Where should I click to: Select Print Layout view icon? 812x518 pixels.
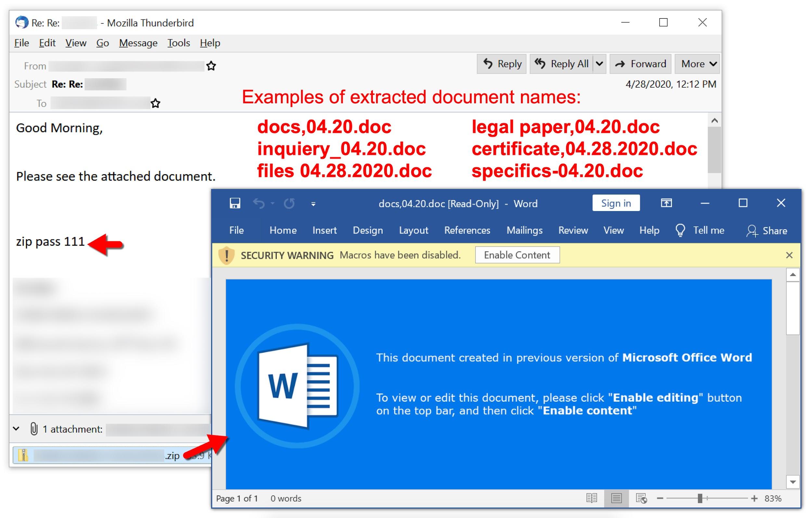(616, 498)
